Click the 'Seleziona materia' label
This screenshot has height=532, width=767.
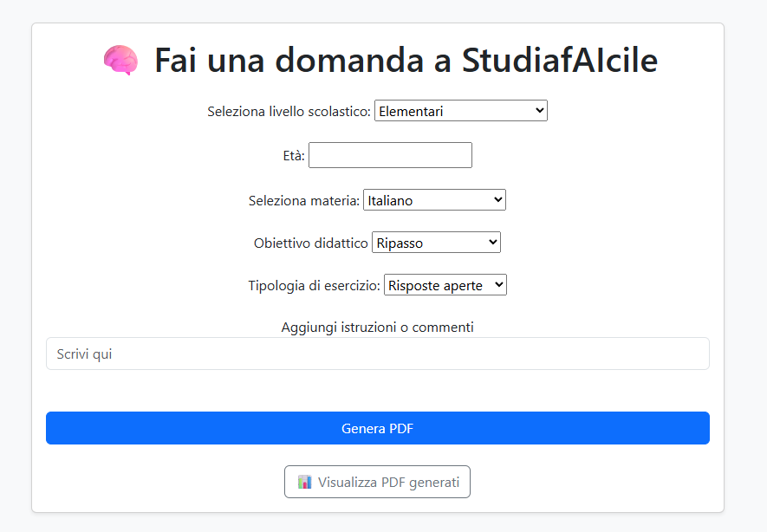(x=303, y=201)
